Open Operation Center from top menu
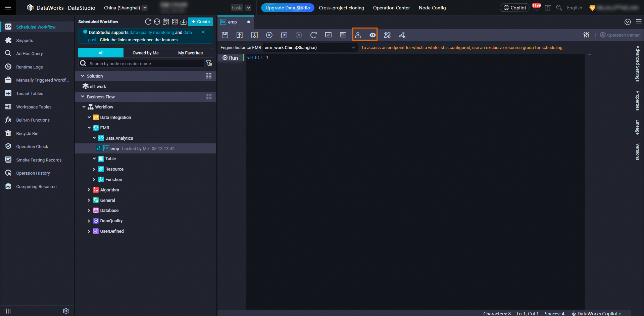Image resolution: width=644 pixels, height=316 pixels. pyautogui.click(x=391, y=8)
